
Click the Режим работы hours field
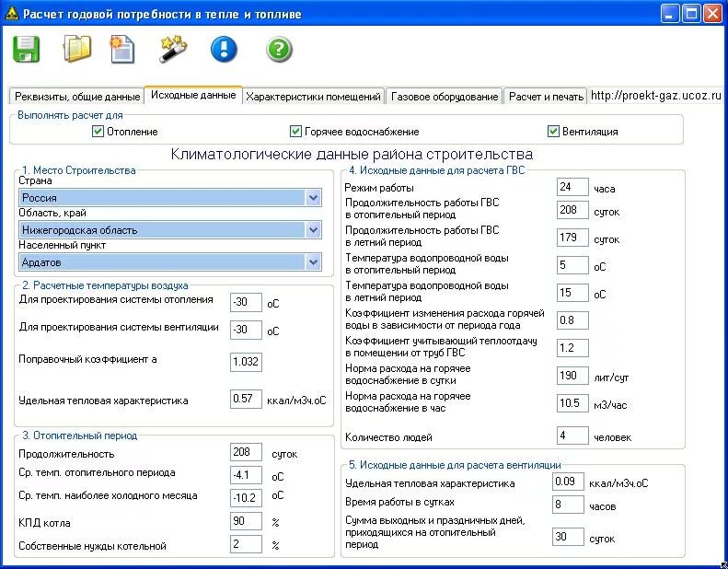coord(572,187)
